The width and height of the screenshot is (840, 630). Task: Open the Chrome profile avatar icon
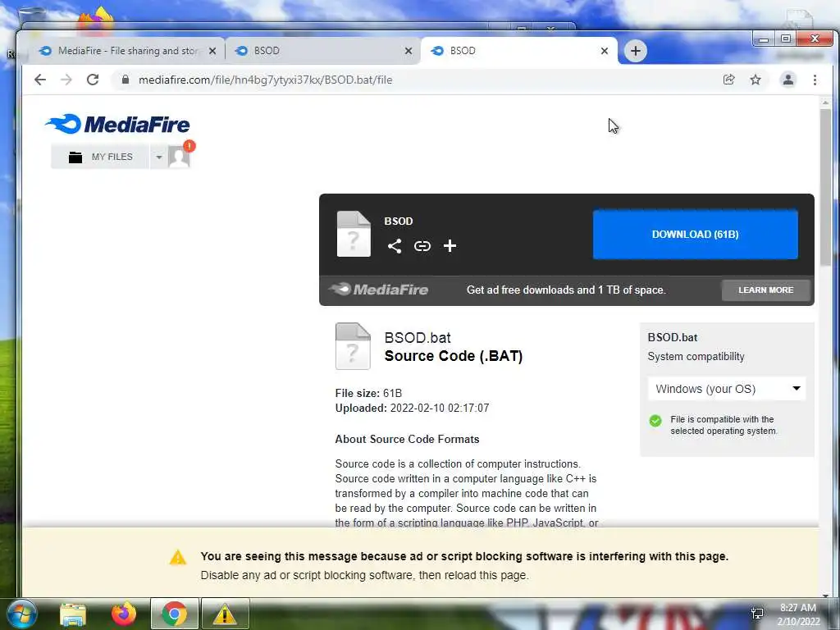point(788,80)
